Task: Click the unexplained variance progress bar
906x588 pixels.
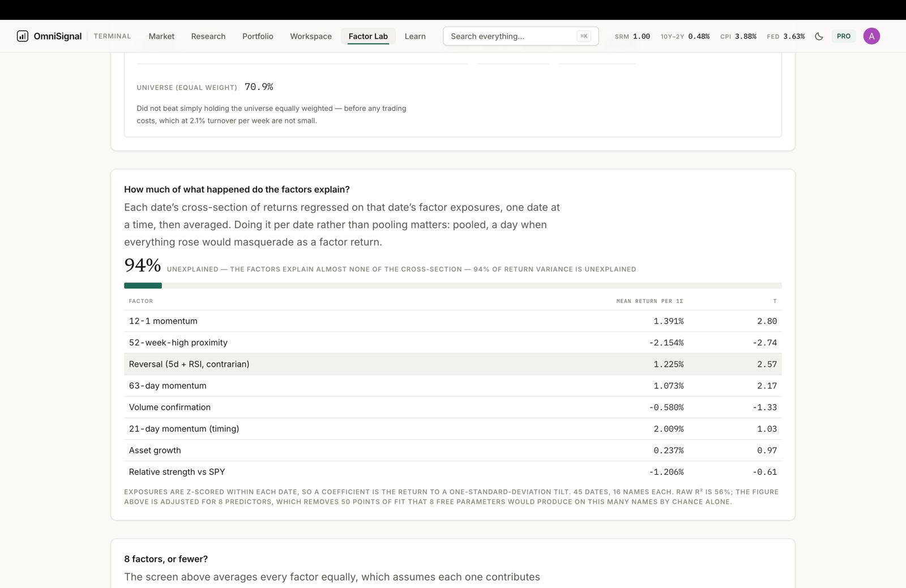Action: [453, 286]
